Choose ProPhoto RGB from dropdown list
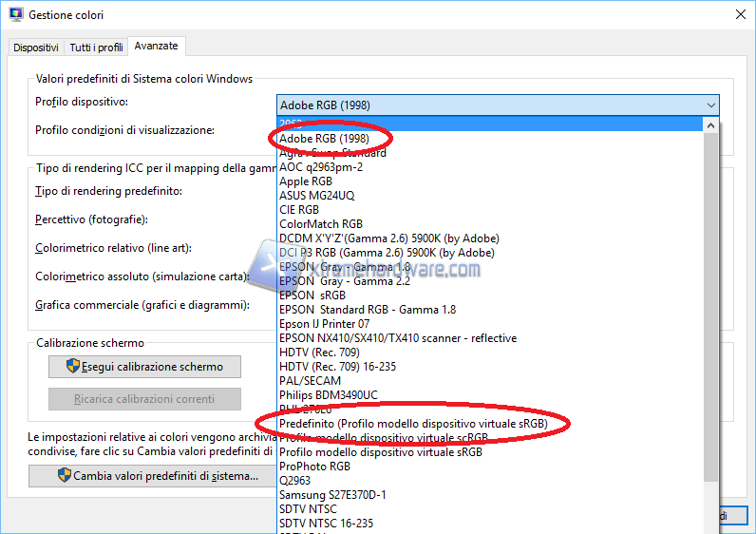 [314, 467]
